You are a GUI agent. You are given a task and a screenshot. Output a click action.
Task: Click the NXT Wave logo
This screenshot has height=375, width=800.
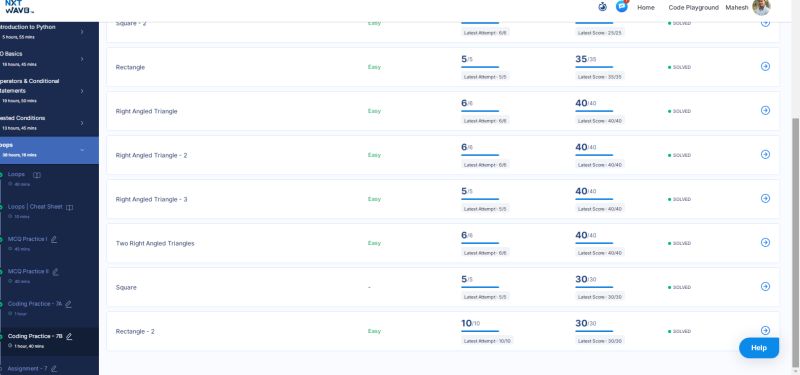18,7
